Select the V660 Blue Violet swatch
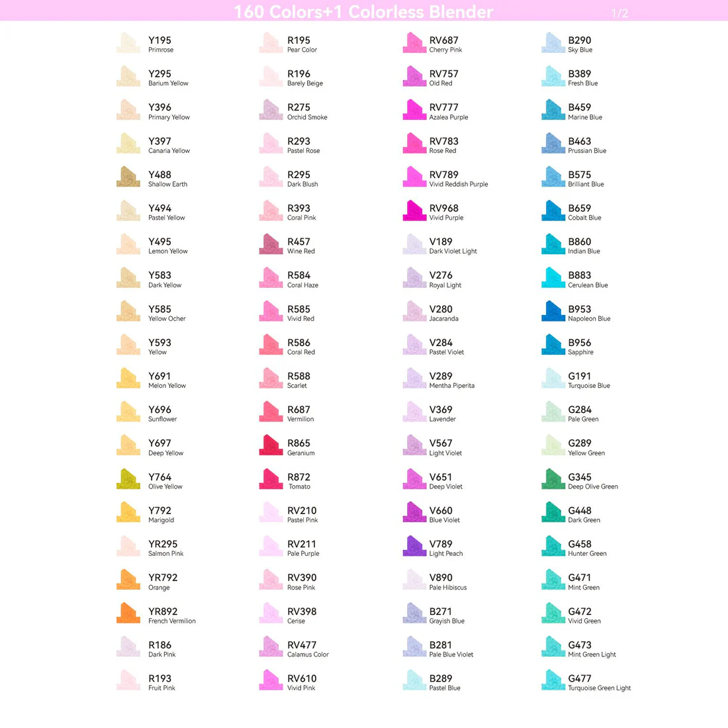 [x=414, y=512]
